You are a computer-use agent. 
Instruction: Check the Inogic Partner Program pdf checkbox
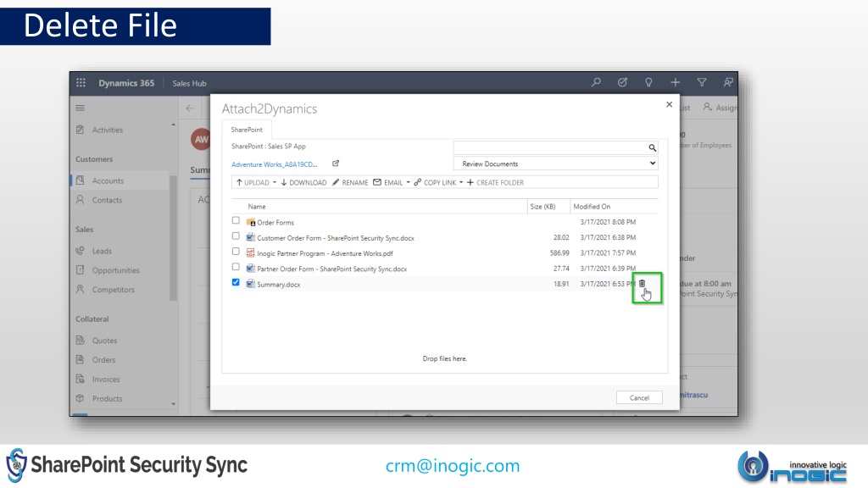click(236, 251)
